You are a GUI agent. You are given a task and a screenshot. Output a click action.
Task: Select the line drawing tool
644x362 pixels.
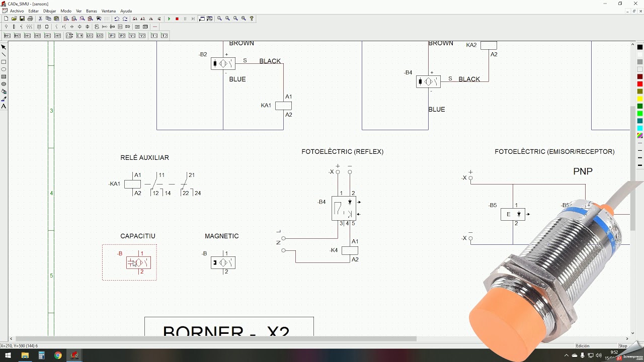tap(4, 54)
